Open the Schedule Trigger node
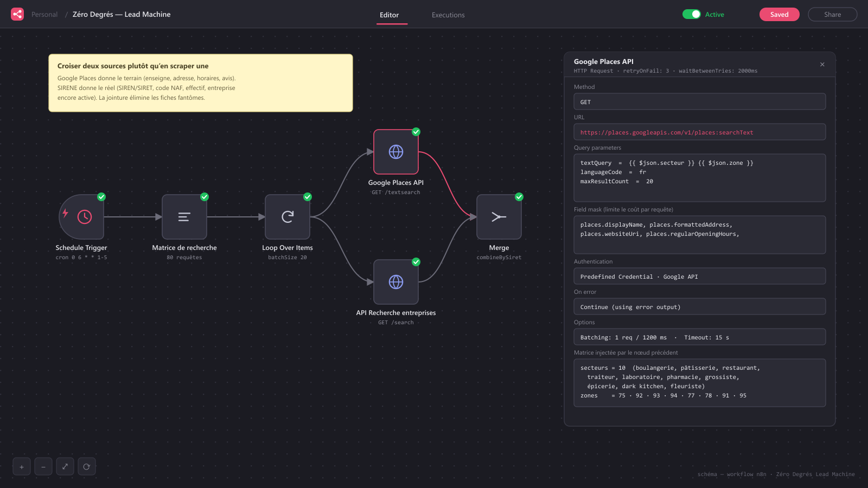The width and height of the screenshot is (868, 488). [x=81, y=217]
